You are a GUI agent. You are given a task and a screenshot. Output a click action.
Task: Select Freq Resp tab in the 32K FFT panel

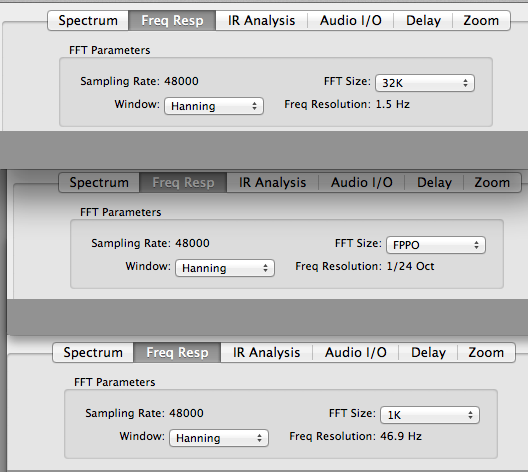[172, 21]
